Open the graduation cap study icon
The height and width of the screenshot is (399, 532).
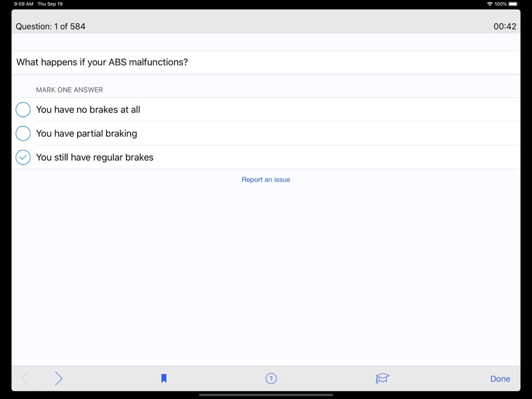383,378
